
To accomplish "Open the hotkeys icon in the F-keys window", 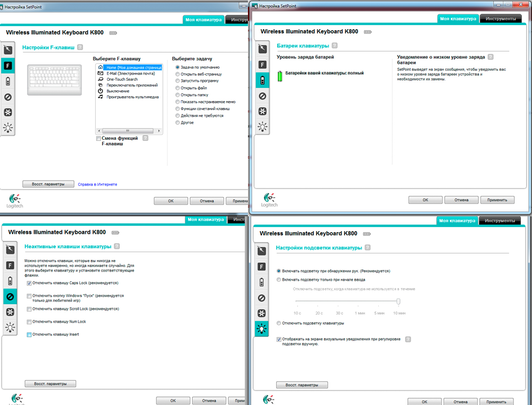I will point(8,50).
